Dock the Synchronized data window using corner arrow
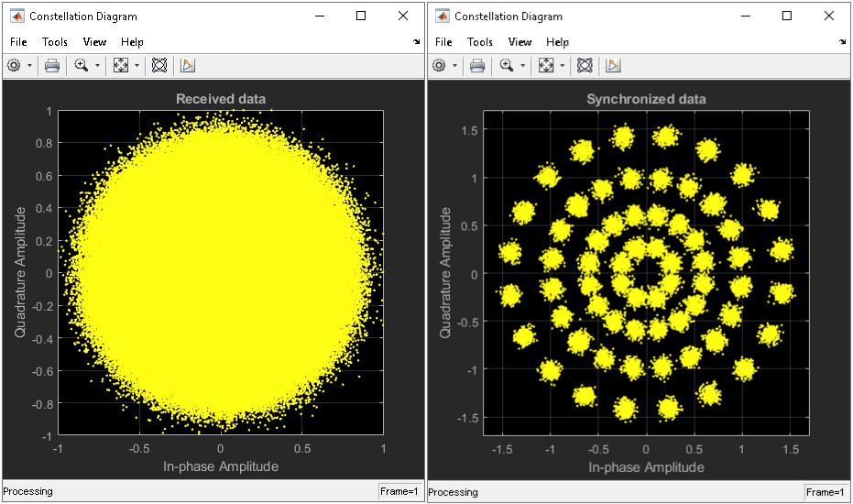This screenshot has height=504, width=853. coord(842,42)
